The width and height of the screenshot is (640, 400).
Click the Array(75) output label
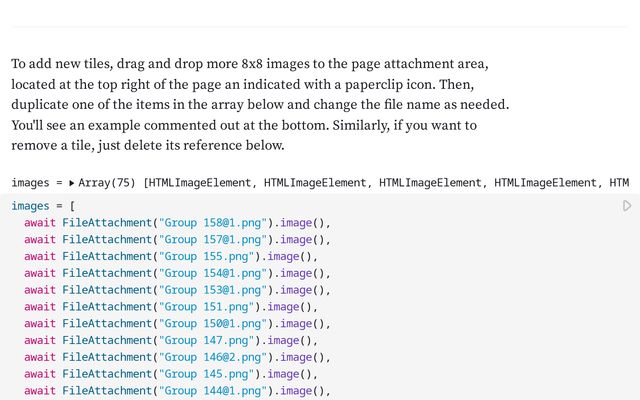point(108,183)
